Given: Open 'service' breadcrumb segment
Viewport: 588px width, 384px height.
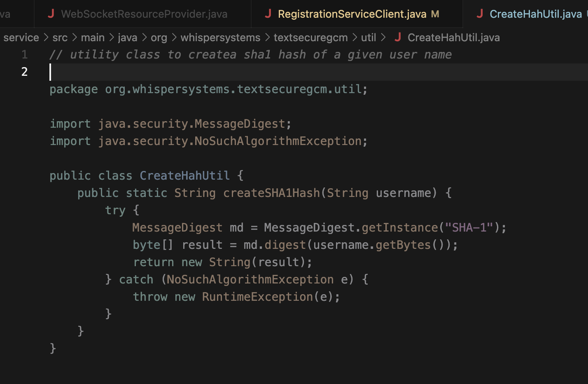Looking at the screenshot, I should tap(21, 37).
